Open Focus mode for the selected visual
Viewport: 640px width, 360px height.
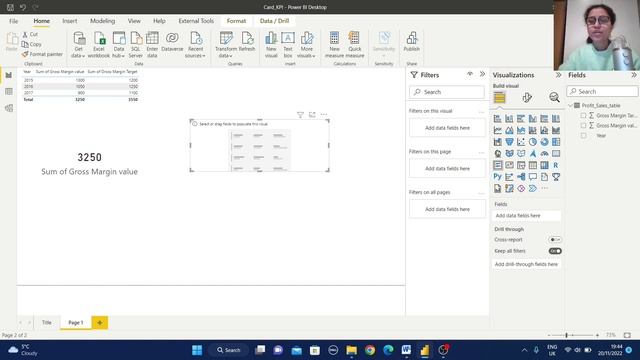312,115
